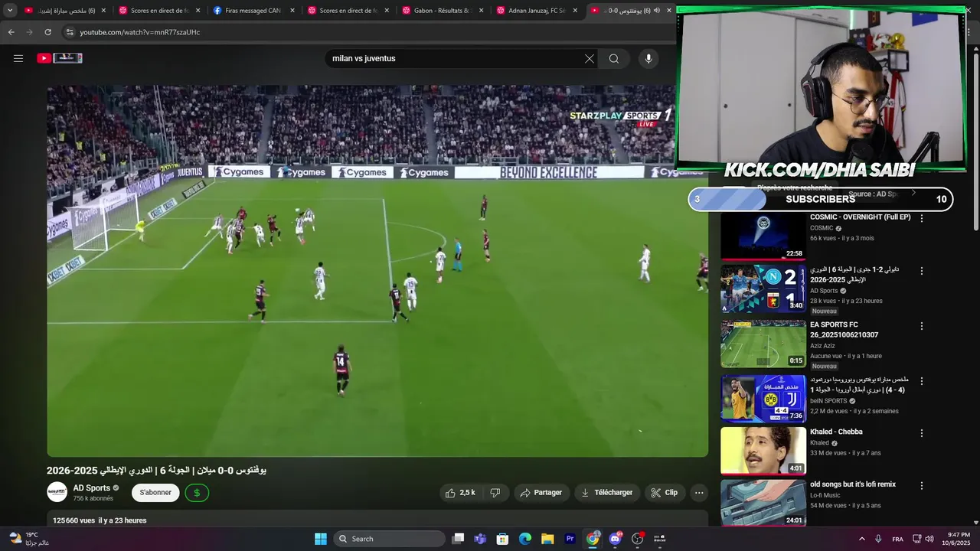Open 'old songs but it's lofi remix' title

[853, 484]
